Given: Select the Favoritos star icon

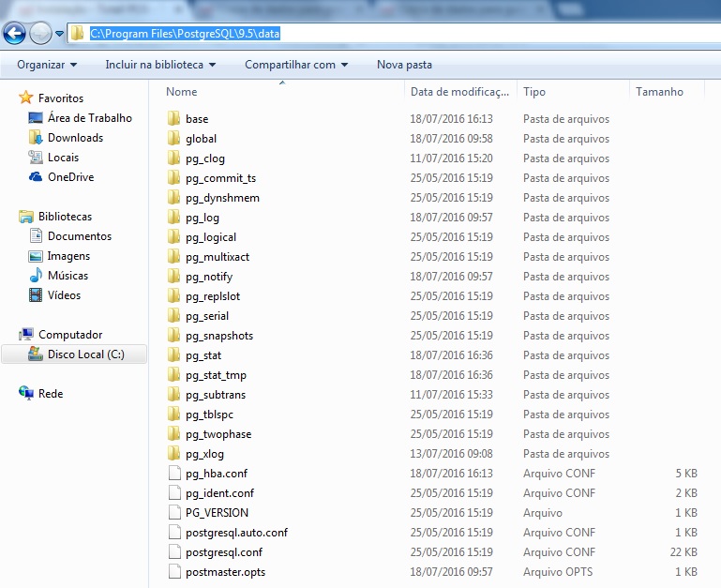Looking at the screenshot, I should (x=25, y=98).
